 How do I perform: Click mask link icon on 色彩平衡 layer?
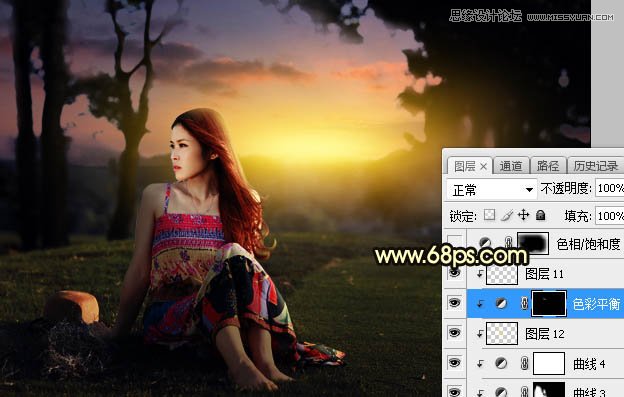(525, 304)
